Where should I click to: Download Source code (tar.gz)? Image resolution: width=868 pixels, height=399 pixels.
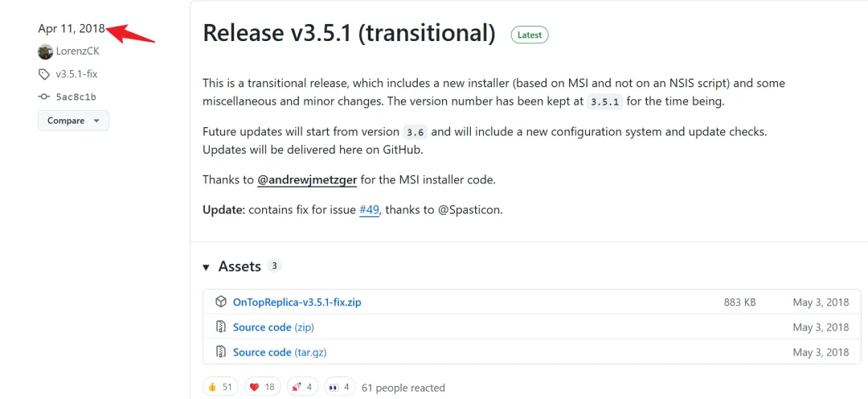(x=280, y=352)
